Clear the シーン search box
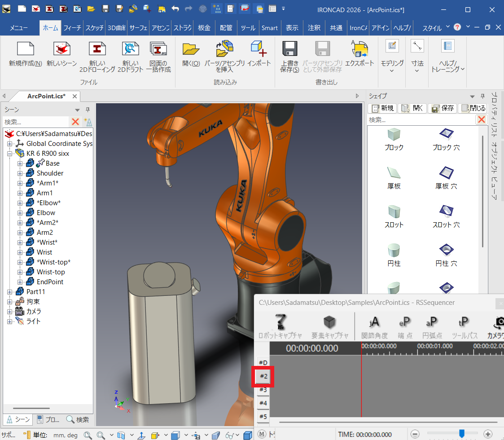 point(75,122)
